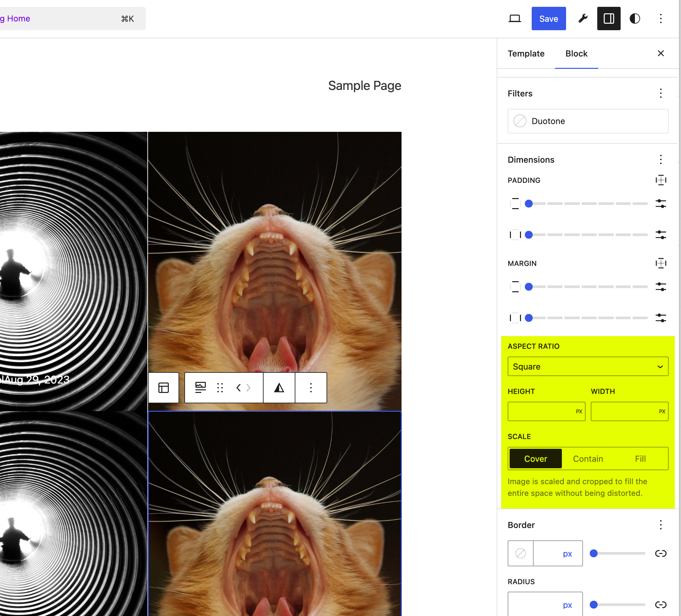Open the Border options menu
This screenshot has height=616, width=681.
pyautogui.click(x=661, y=525)
